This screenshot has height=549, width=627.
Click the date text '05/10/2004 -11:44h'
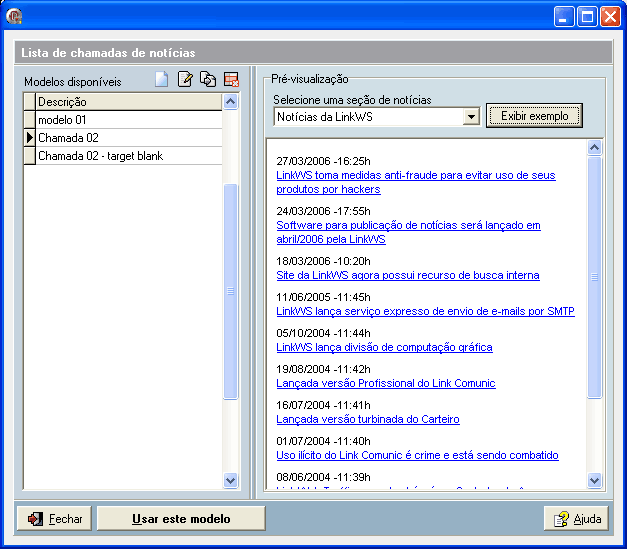[323, 333]
